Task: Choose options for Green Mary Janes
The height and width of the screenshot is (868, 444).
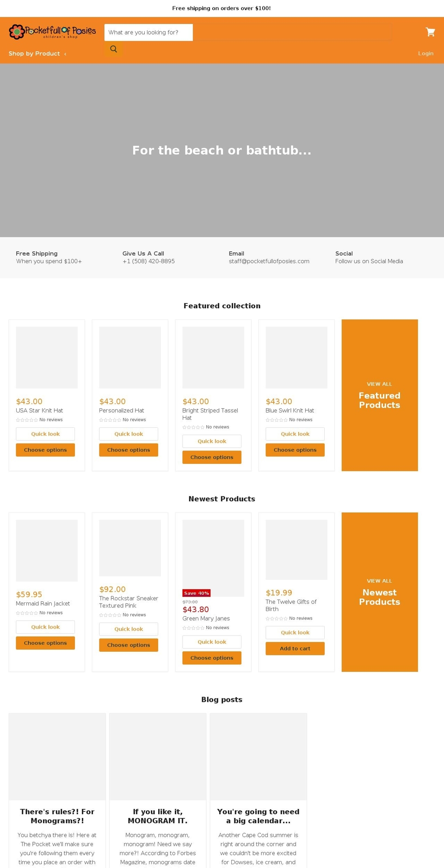Action: 212,658
